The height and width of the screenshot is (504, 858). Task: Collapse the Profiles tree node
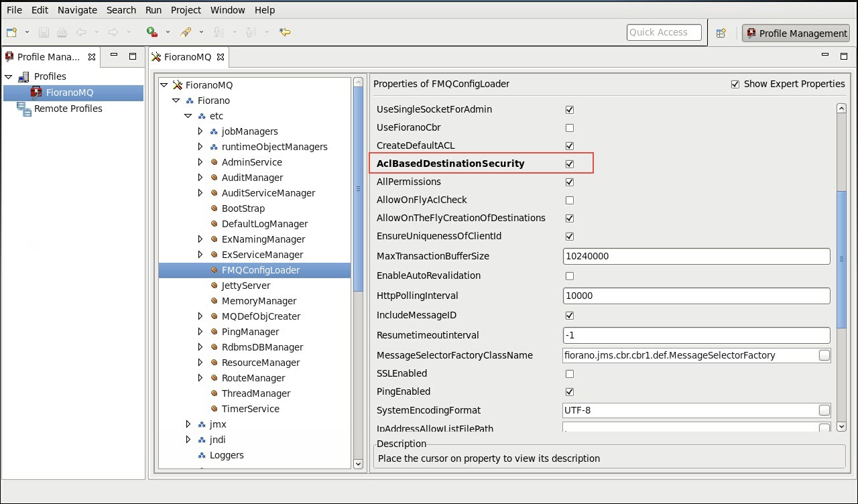click(x=9, y=76)
